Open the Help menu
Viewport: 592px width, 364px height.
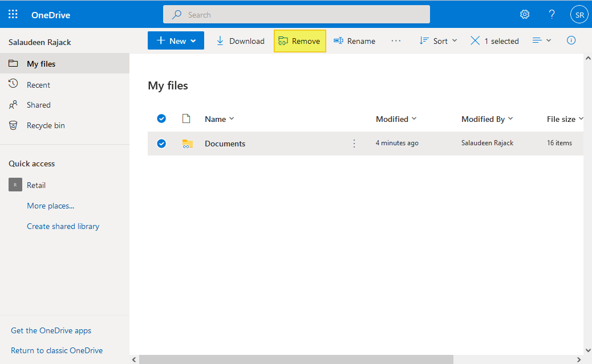pyautogui.click(x=552, y=14)
